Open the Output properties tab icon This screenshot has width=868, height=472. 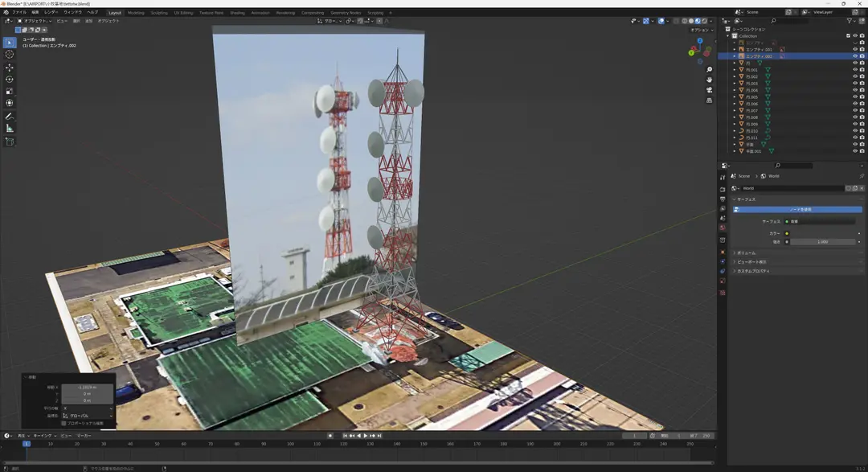[723, 199]
